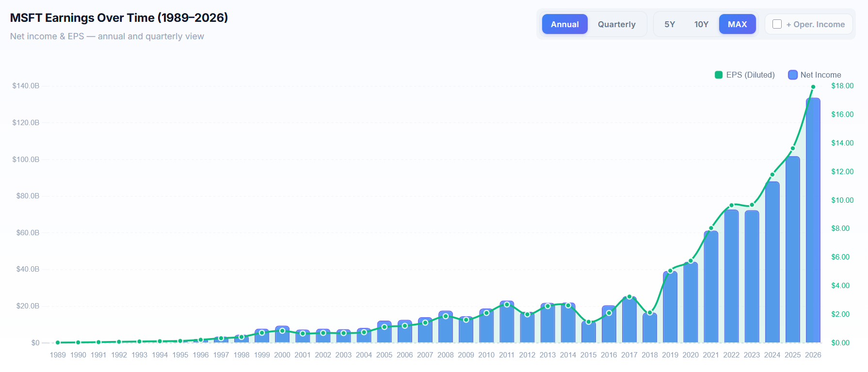The height and width of the screenshot is (372, 868).
Task: Select the 2016 net income bar
Action: pos(609,324)
